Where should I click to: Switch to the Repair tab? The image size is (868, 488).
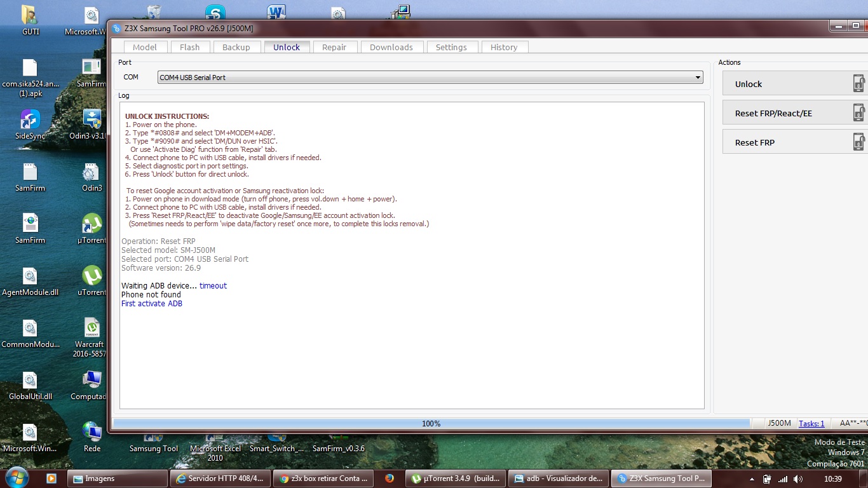coord(334,47)
